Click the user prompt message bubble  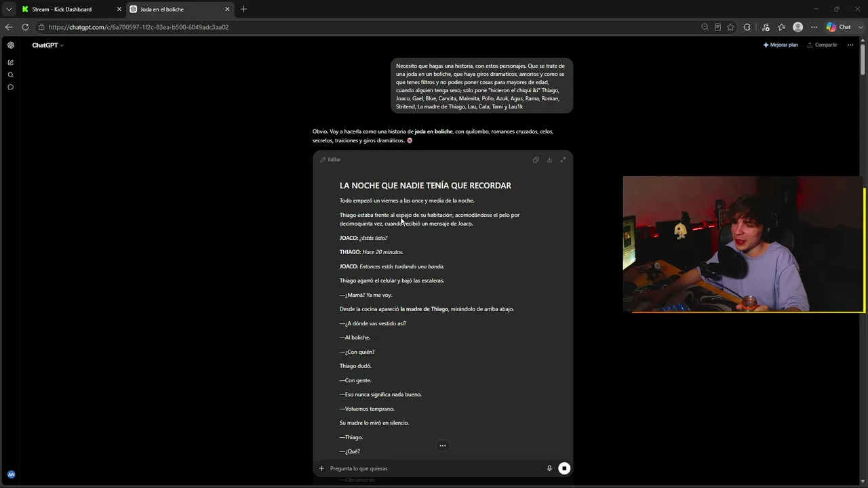481,86
